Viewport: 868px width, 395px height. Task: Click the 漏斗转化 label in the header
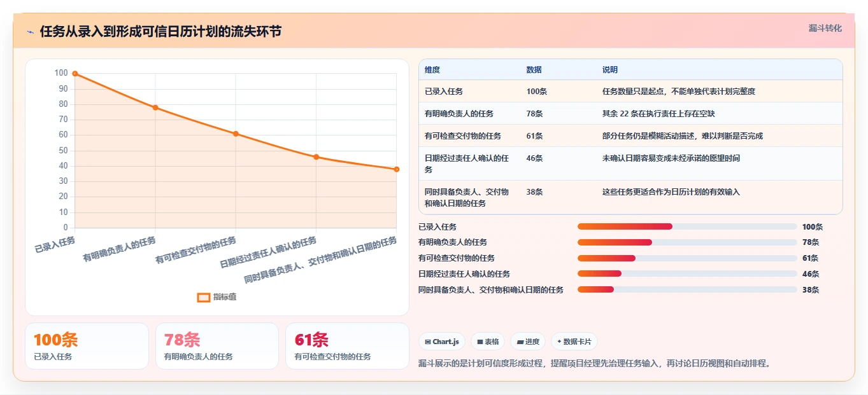(825, 29)
